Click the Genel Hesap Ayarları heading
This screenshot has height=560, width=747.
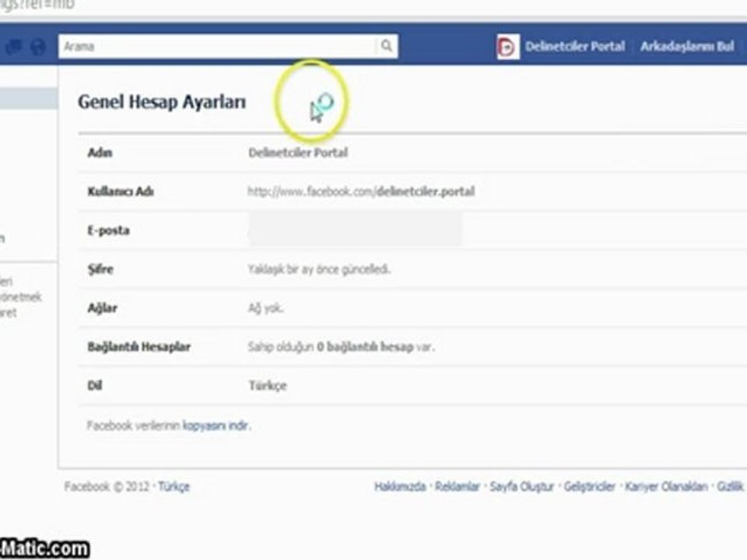pos(162,102)
